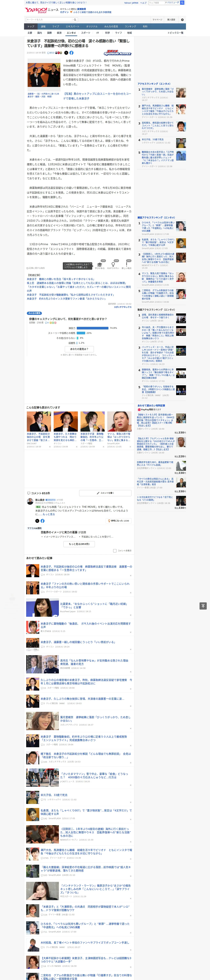Dismiss the マツコ SmartFLASH recommended card
Screen dimensions: 210x980
(130, 447)
